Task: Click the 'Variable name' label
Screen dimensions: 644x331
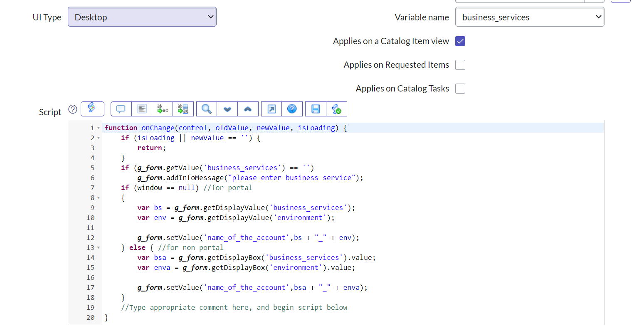Action: click(x=422, y=17)
